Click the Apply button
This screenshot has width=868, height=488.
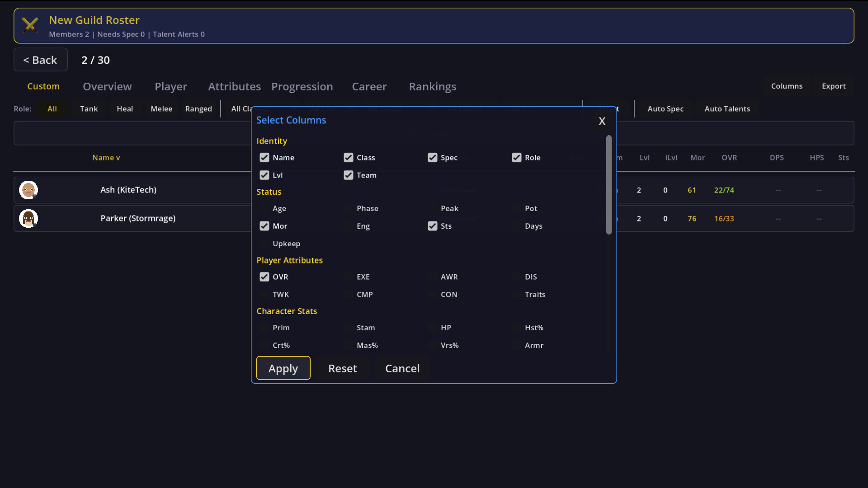point(283,368)
